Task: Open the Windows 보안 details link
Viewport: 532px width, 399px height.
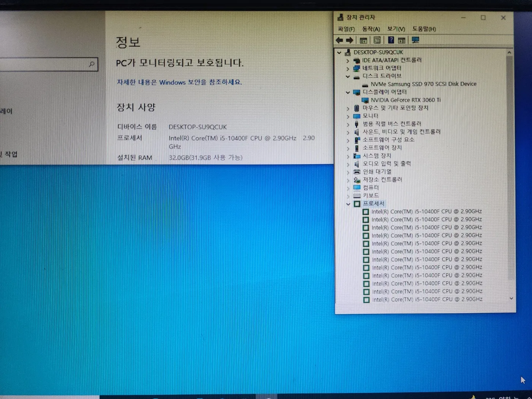Action: (179, 82)
